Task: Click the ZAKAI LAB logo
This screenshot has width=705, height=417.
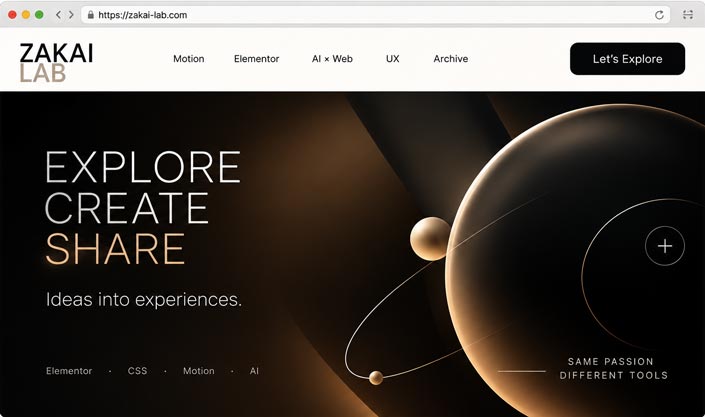Action: [56, 63]
